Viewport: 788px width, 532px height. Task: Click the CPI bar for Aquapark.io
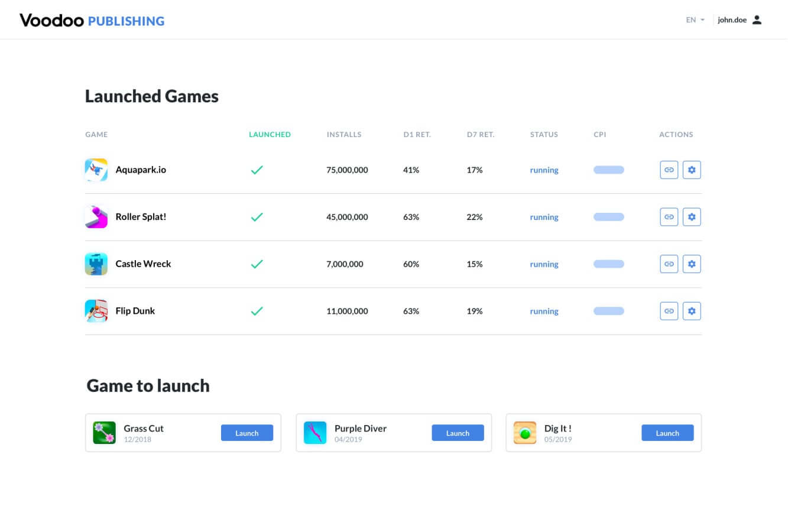tap(609, 170)
